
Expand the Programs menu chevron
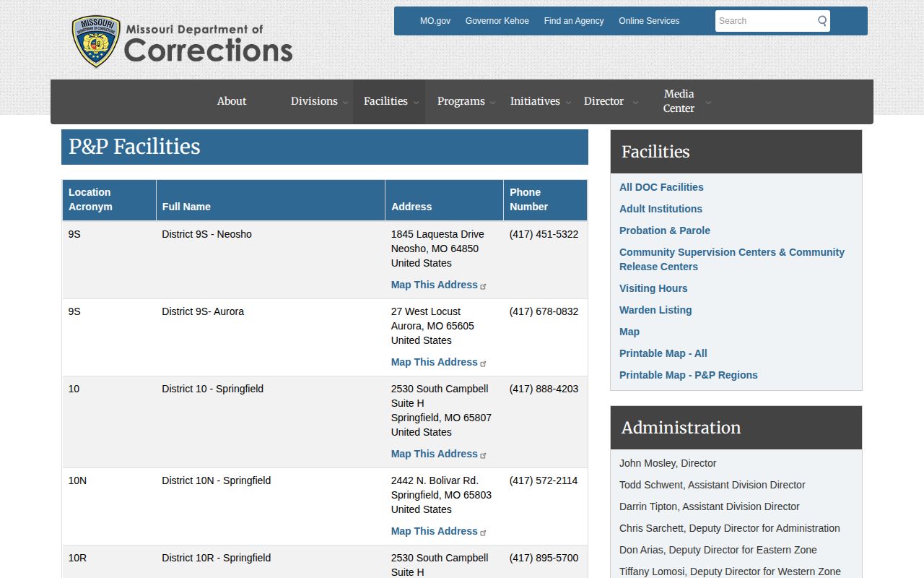492,103
